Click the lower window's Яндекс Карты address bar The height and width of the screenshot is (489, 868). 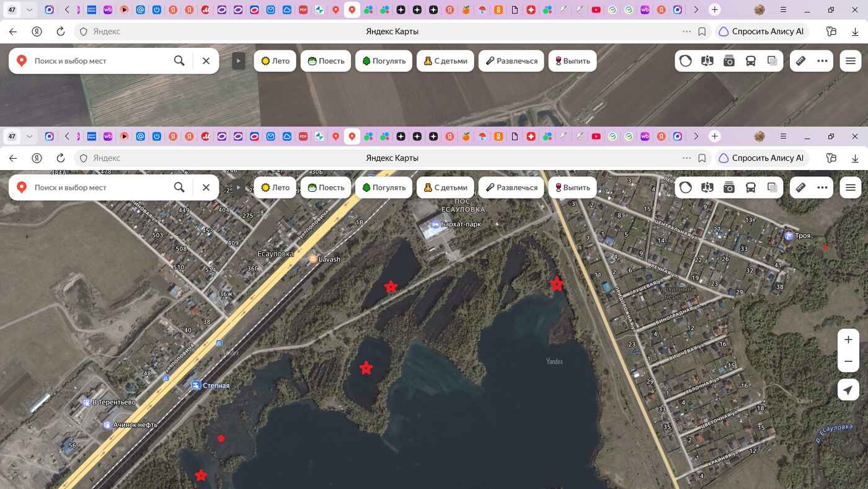point(392,158)
